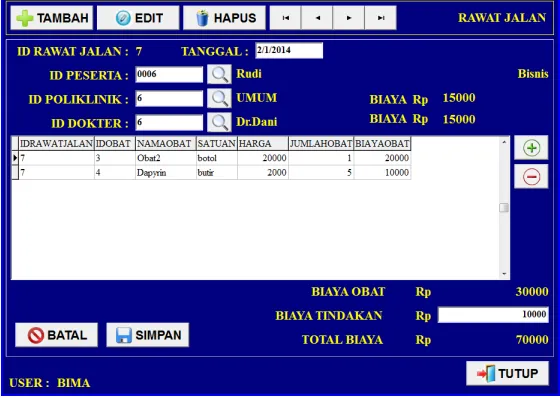Click the TUTUP close button

tap(508, 373)
